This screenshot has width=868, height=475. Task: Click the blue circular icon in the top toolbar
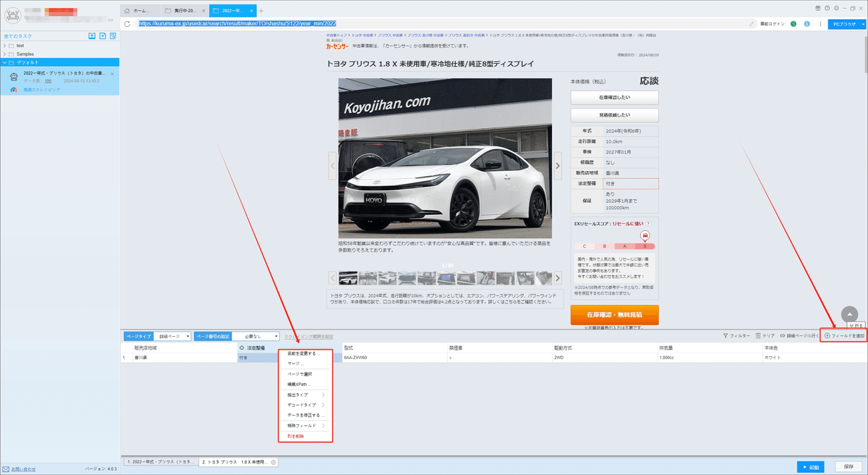pos(807,24)
